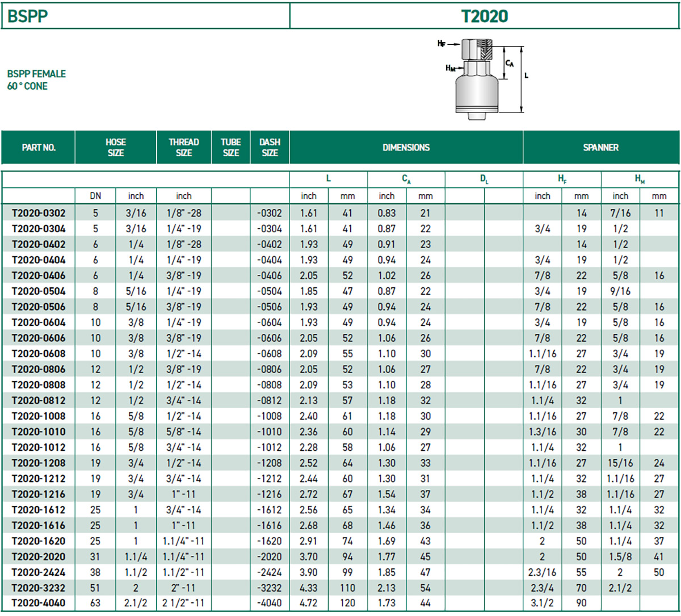The height and width of the screenshot is (616, 681).
Task: Select part number T2020-0808
Action: click(39, 385)
